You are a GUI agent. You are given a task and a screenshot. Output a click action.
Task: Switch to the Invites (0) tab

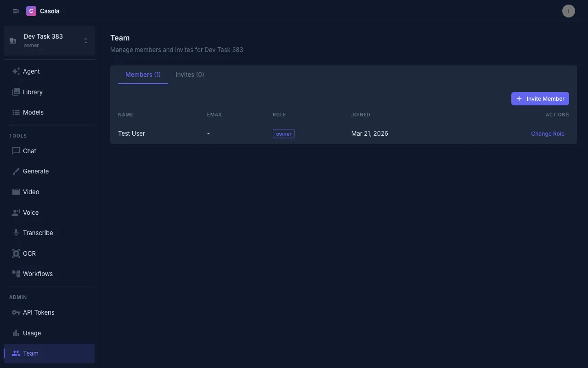click(x=189, y=74)
